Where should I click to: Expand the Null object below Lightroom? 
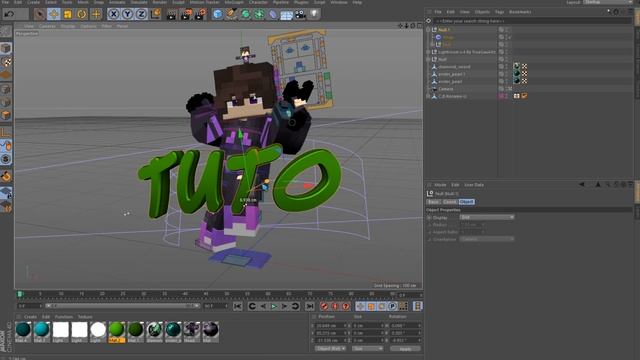point(428,59)
